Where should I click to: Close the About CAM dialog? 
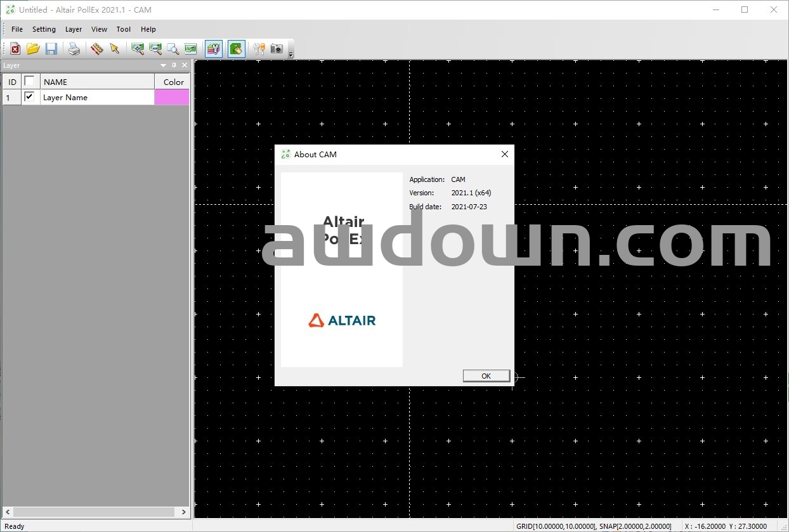505,154
